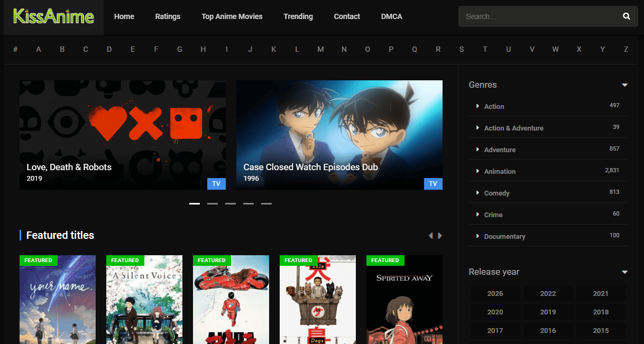Image resolution: width=644 pixels, height=344 pixels.
Task: Open the Your Name featured poster
Action: click(58, 300)
